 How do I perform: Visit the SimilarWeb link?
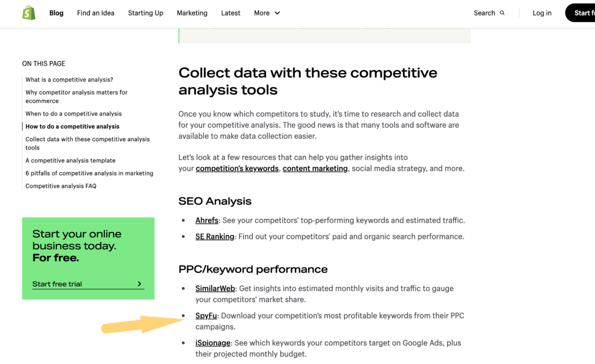[215, 288]
